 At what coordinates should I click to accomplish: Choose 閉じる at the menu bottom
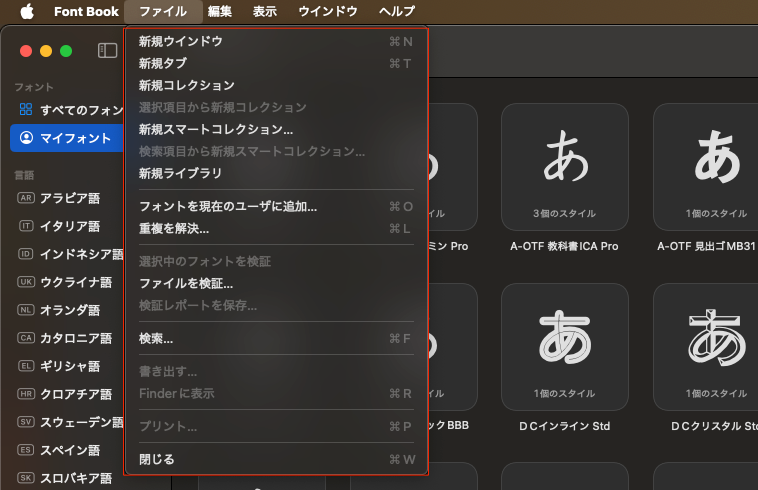coord(157,459)
